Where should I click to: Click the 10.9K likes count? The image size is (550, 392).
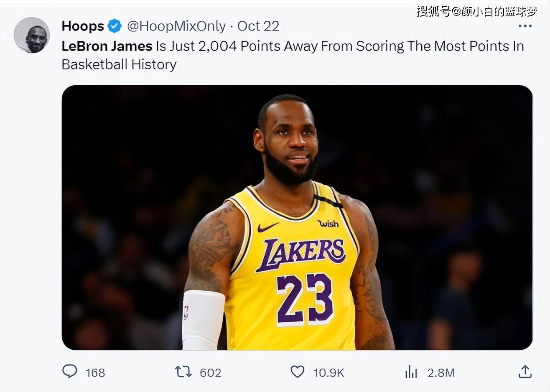[328, 372]
